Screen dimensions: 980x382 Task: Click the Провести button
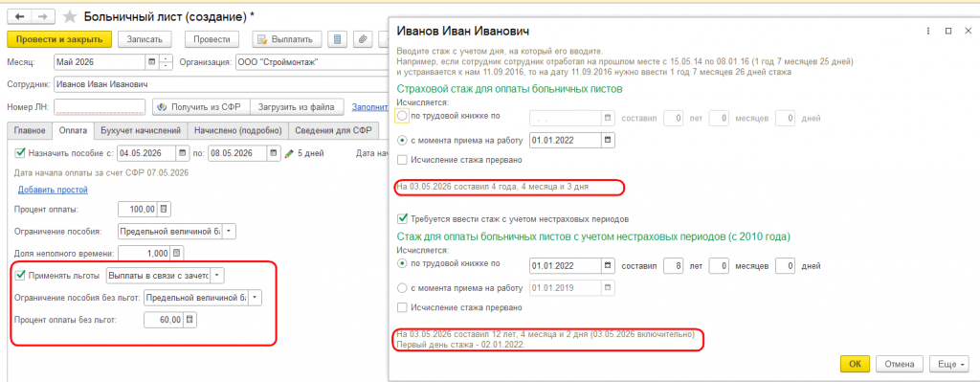coord(212,38)
